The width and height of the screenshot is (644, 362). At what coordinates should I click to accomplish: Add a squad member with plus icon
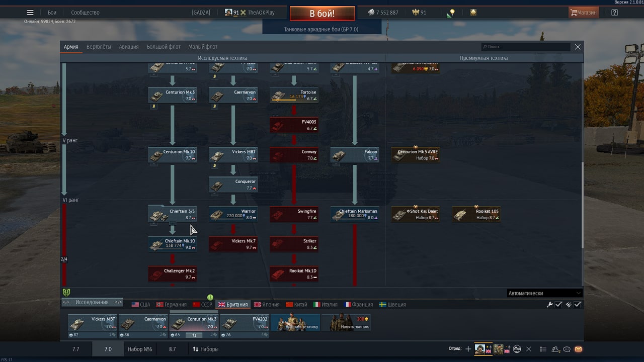click(468, 349)
